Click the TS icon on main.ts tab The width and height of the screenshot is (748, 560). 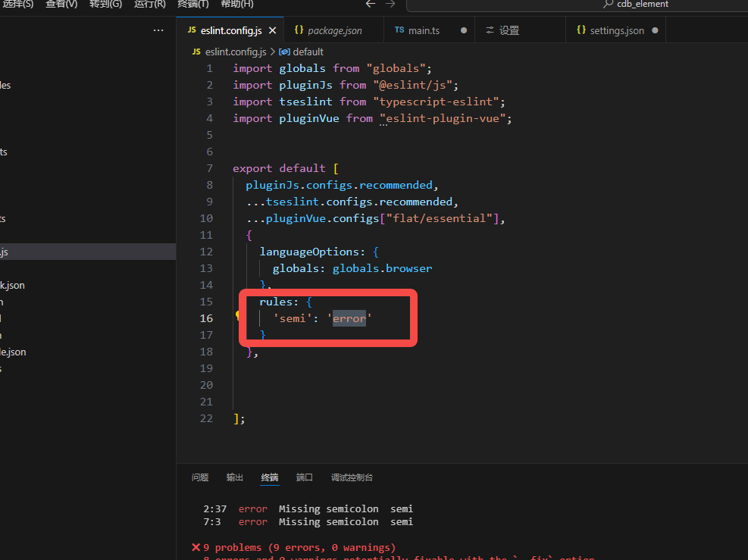coord(399,30)
